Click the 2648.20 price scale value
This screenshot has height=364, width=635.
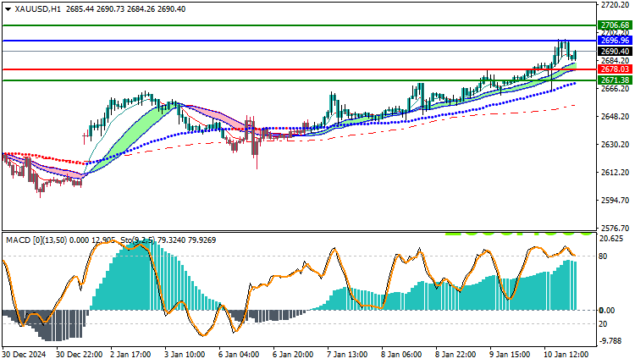coord(616,117)
